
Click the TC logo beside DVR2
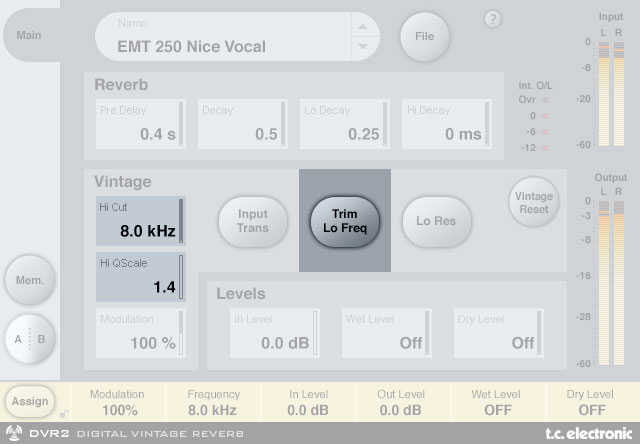pyautogui.click(x=15, y=434)
